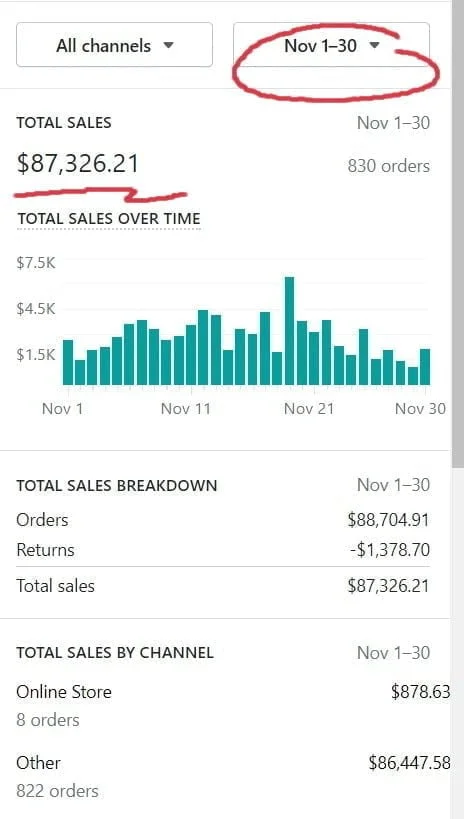464x819 pixels.
Task: Select the Returns row in breakdown
Action: 223,550
